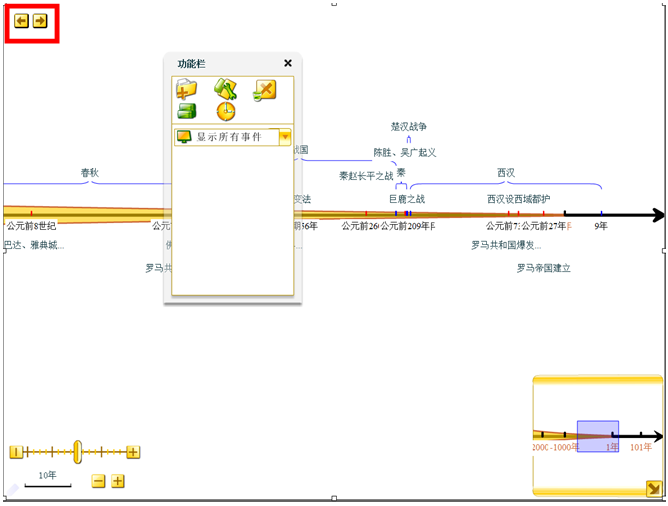Click the button at slider's left end
Viewport: 668px width, 506px height.
click(x=15, y=452)
